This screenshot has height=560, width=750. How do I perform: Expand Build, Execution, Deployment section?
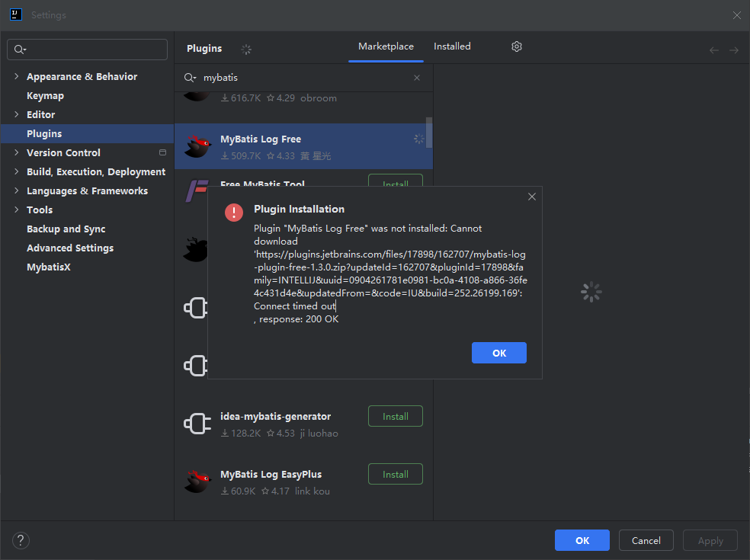coord(17,171)
